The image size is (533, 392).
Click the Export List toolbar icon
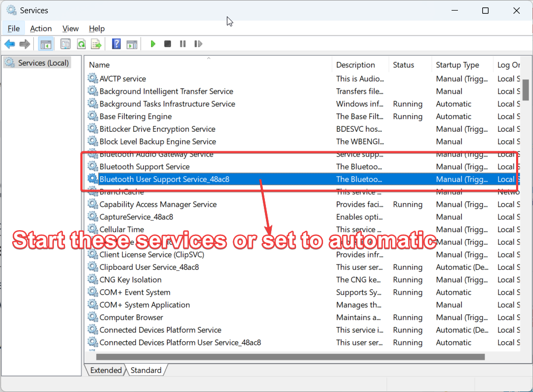[96, 44]
